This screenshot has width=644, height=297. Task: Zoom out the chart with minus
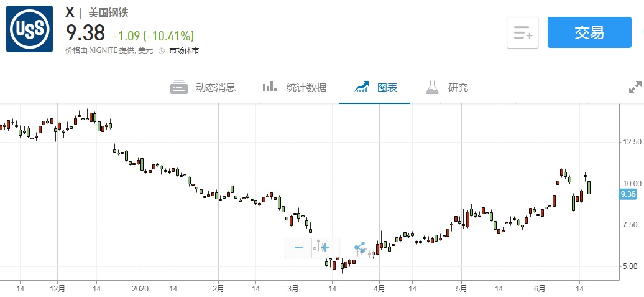[298, 248]
